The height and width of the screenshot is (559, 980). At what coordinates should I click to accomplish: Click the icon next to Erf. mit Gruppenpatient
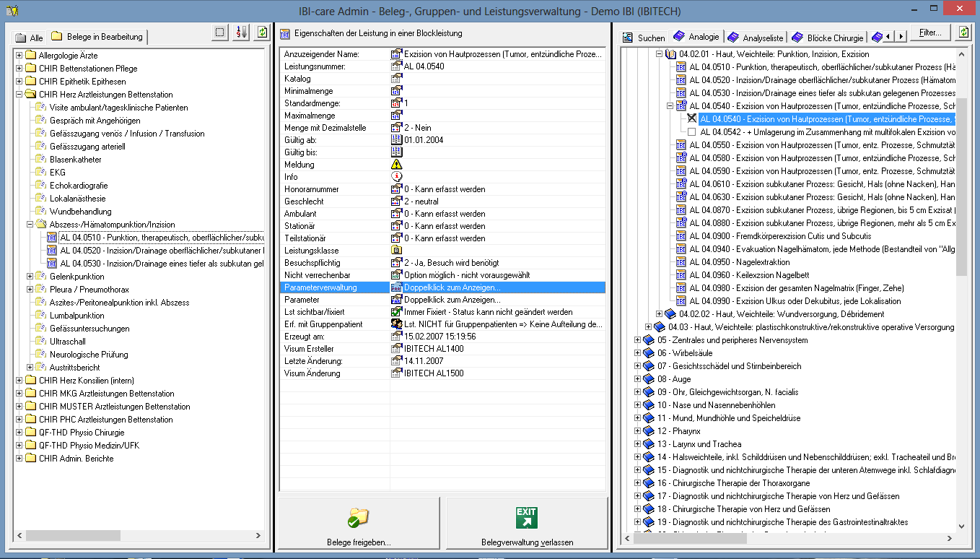pyautogui.click(x=396, y=324)
